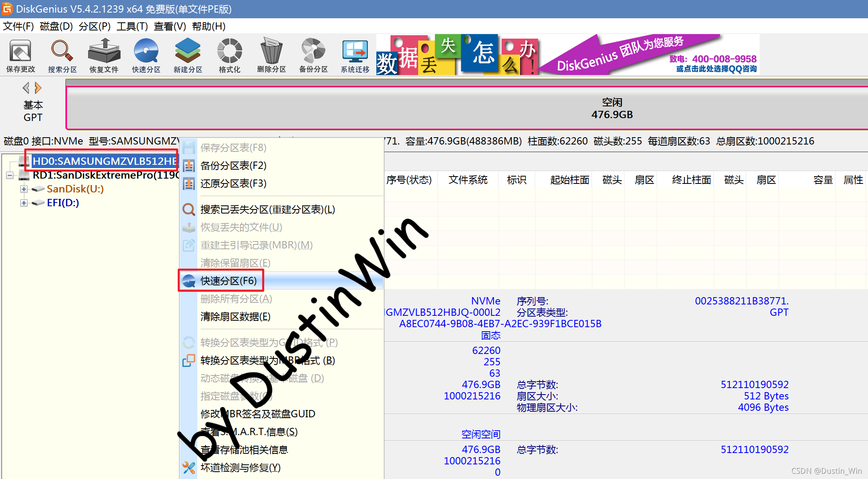The width and height of the screenshot is (868, 479).
Task: Click Delete Partition (删除分区) trash icon
Action: [x=271, y=56]
